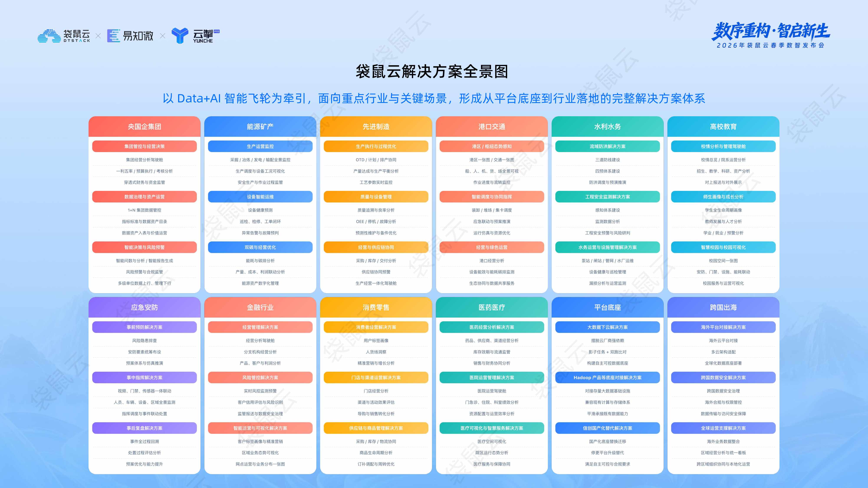Select the 金融行业 industry header
The height and width of the screenshot is (488, 868).
(x=260, y=308)
